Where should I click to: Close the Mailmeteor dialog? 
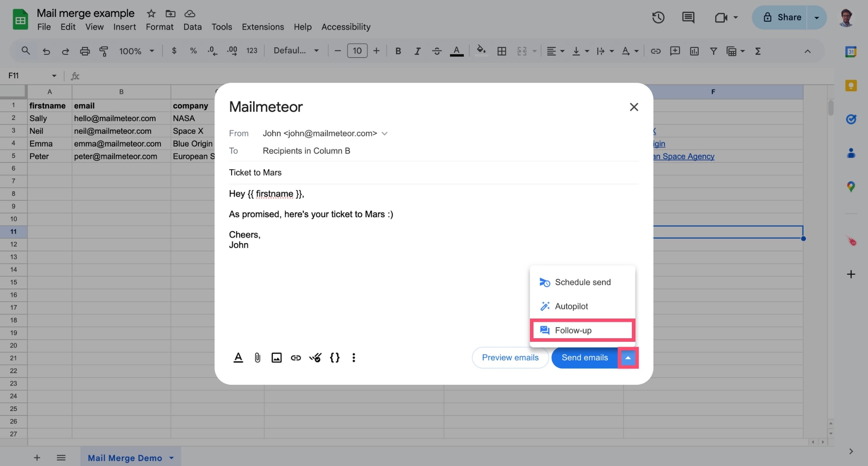(634, 107)
